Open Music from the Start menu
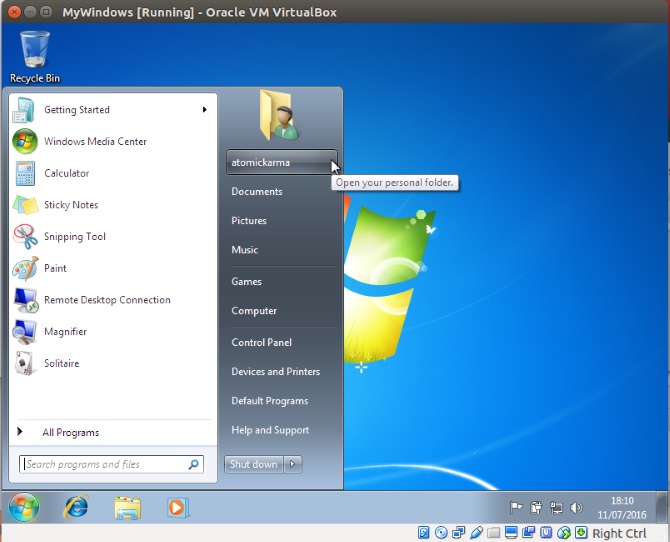Image resolution: width=670 pixels, height=542 pixels. [x=245, y=250]
